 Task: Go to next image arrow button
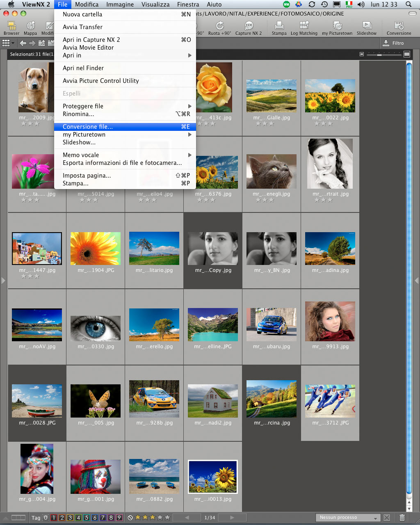(232, 518)
